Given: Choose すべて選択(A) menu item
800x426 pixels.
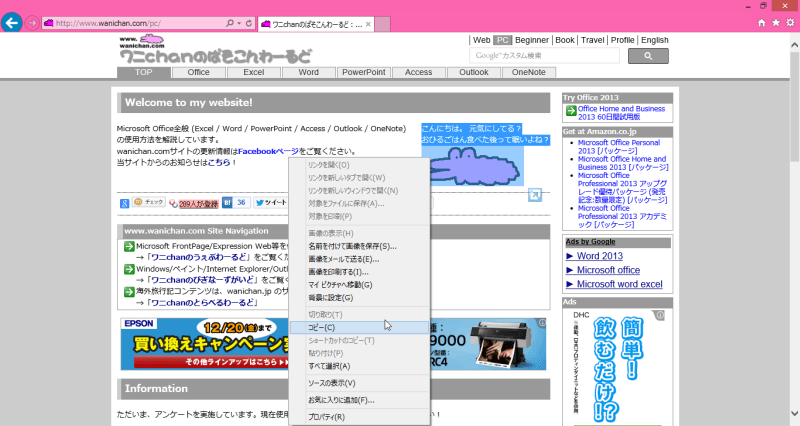Looking at the screenshot, I should (359, 366).
